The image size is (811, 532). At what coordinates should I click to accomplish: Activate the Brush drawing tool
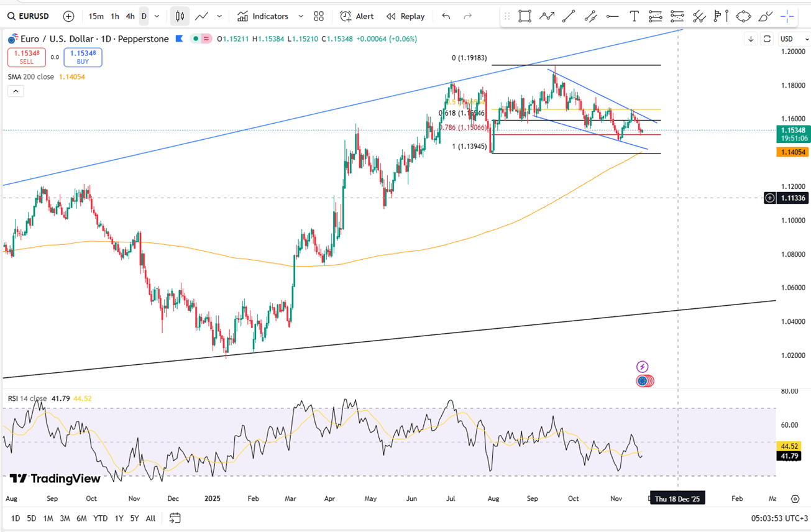tap(766, 16)
